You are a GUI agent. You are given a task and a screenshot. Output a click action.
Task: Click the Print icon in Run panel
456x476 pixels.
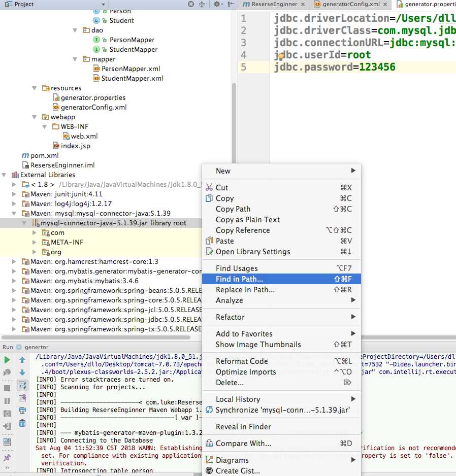pos(22,411)
